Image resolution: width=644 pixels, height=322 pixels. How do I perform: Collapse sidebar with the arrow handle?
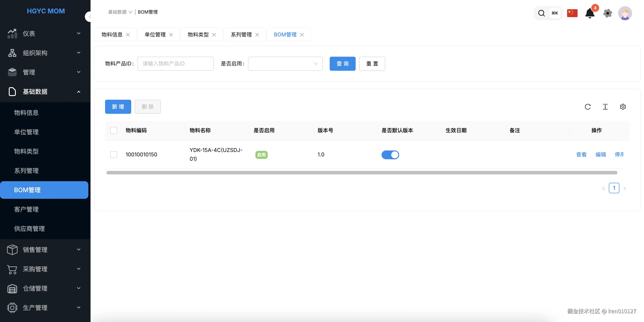(89, 17)
